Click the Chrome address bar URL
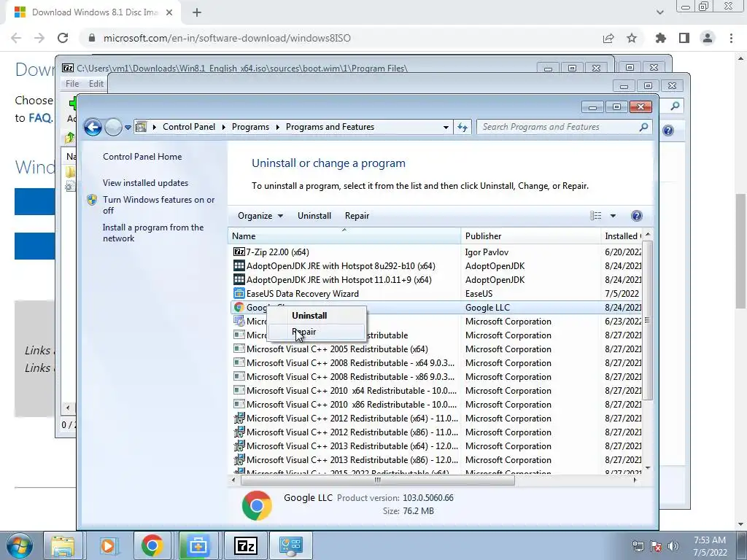Screen dimensions: 747x560 click(x=227, y=38)
